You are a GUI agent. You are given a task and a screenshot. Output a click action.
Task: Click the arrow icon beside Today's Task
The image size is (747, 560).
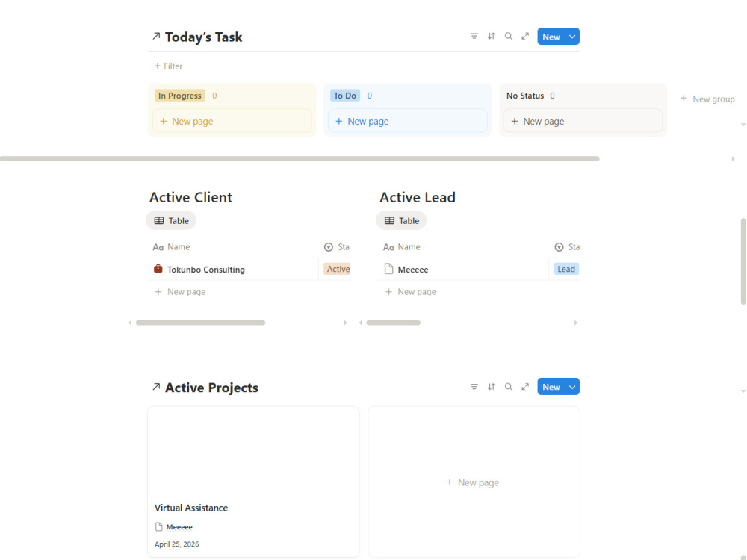pyautogui.click(x=156, y=36)
